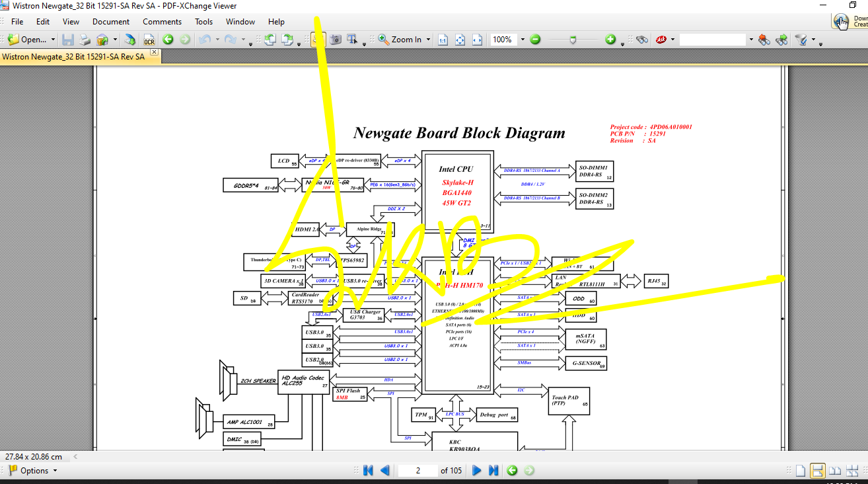Open the Find binoculars tool

point(641,40)
